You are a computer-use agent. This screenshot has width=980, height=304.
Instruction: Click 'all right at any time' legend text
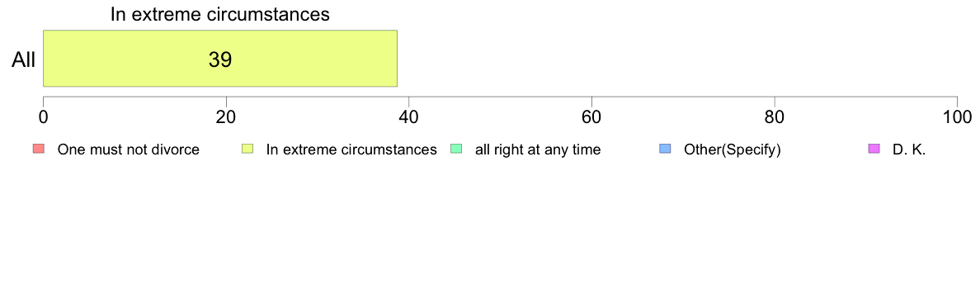pyautogui.click(x=538, y=150)
